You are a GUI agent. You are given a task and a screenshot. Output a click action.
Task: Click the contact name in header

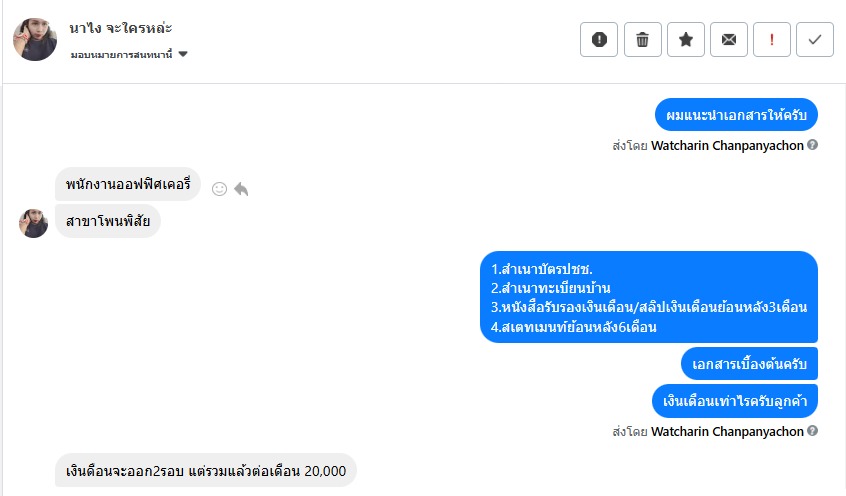pyautogui.click(x=121, y=27)
